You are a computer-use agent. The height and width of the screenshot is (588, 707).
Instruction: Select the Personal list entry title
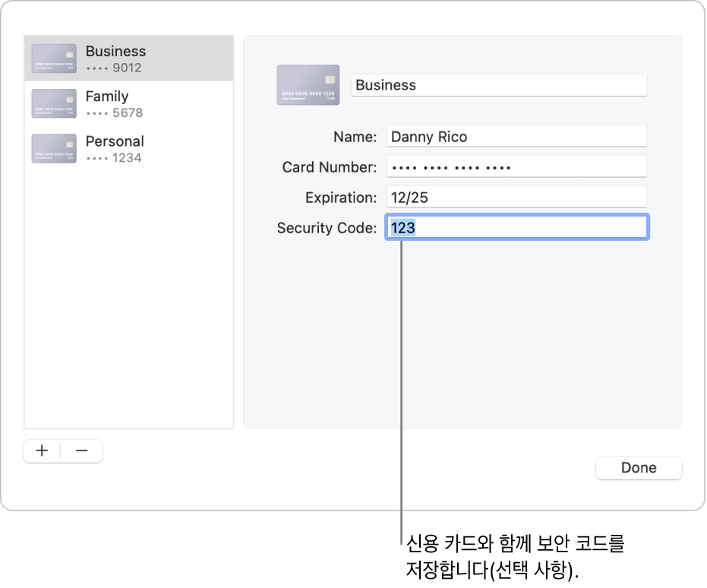115,141
